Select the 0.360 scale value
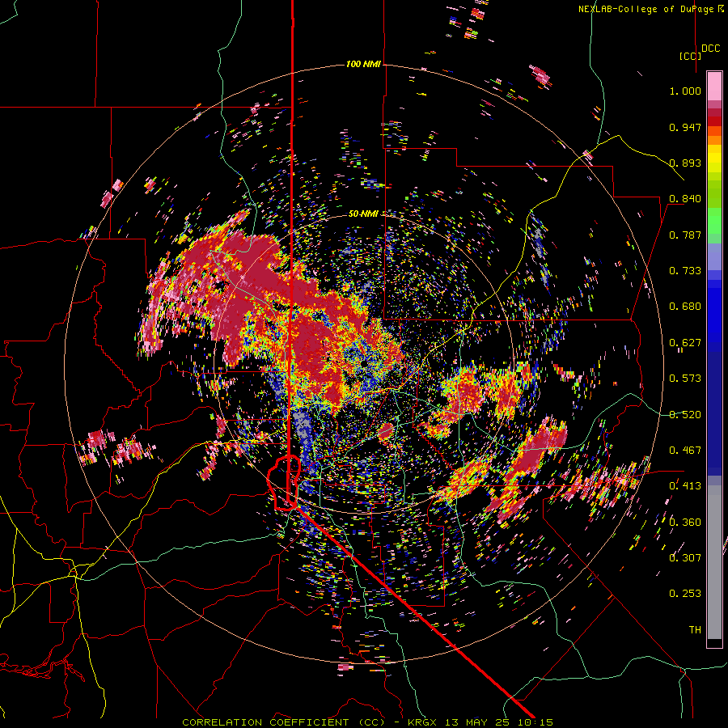 (685, 523)
